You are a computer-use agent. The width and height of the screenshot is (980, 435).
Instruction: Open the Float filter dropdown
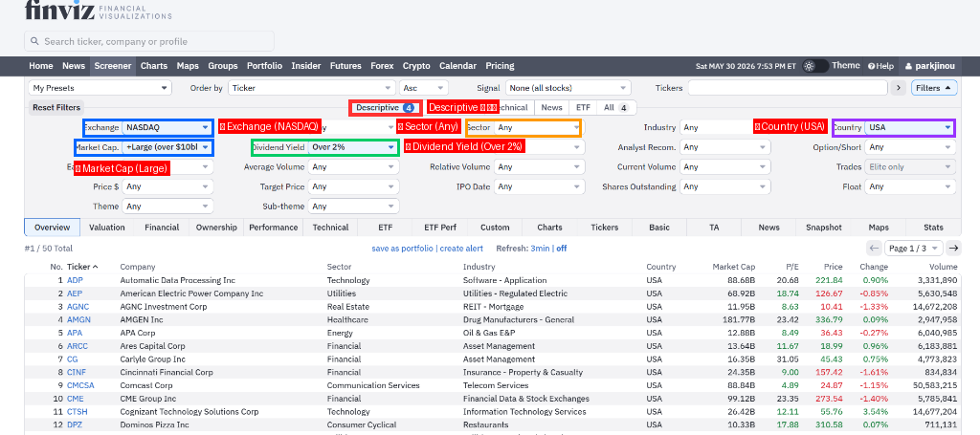click(x=911, y=186)
